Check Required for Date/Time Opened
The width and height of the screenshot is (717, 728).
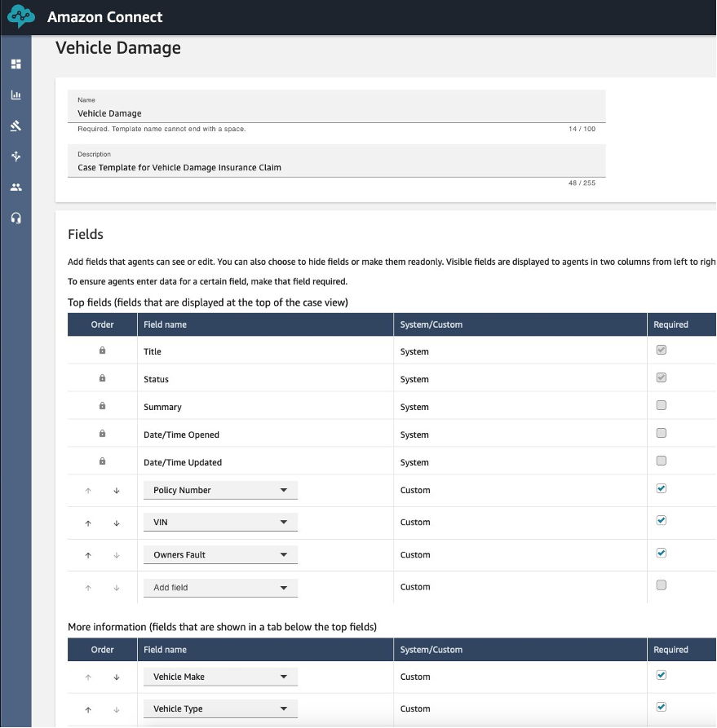[x=662, y=433]
